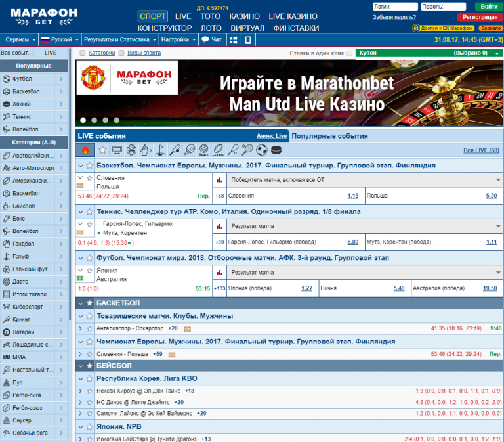Open the Все LIVE (60) link

point(481,150)
